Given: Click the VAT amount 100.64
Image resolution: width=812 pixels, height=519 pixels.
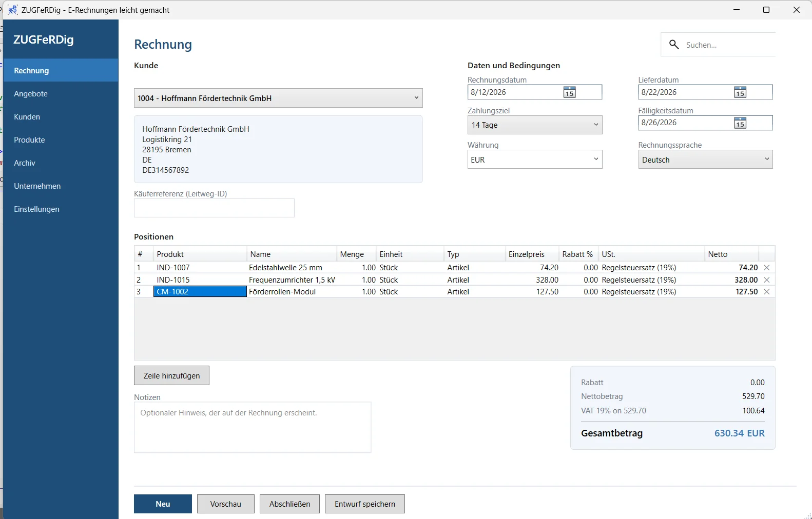Looking at the screenshot, I should click(x=753, y=411).
